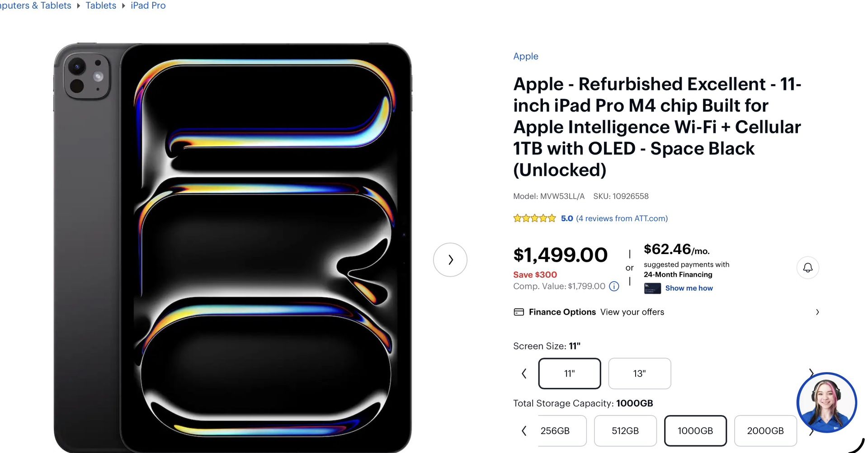868x453 pixels.
Task: Open the Tablets breadcrumb link
Action: [101, 5]
